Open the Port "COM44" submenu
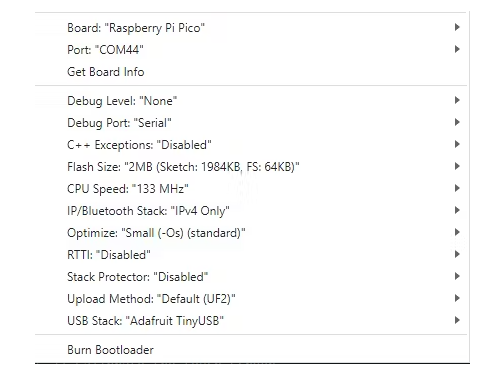 click(x=251, y=49)
